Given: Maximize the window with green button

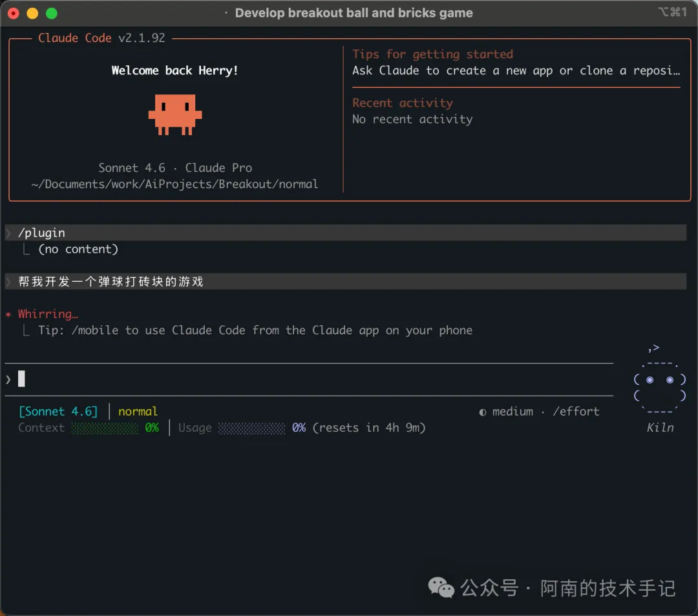Looking at the screenshot, I should [x=52, y=14].
